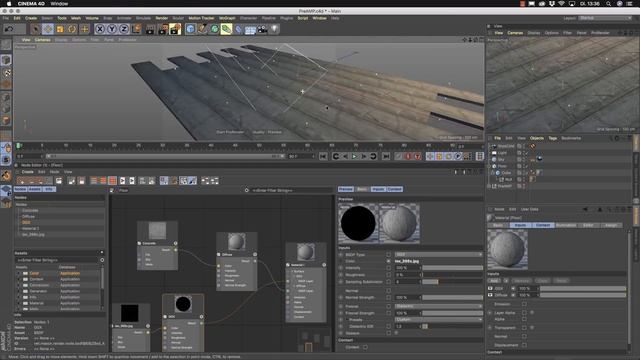The height and width of the screenshot is (360, 640).
Task: Expand the Context asset category
Action: click(19, 279)
